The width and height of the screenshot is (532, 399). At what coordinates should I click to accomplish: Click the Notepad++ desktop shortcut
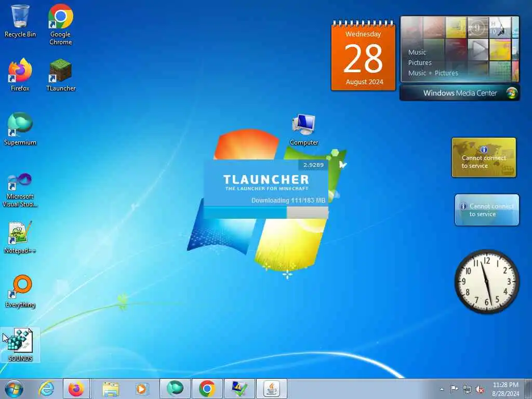[x=20, y=237]
